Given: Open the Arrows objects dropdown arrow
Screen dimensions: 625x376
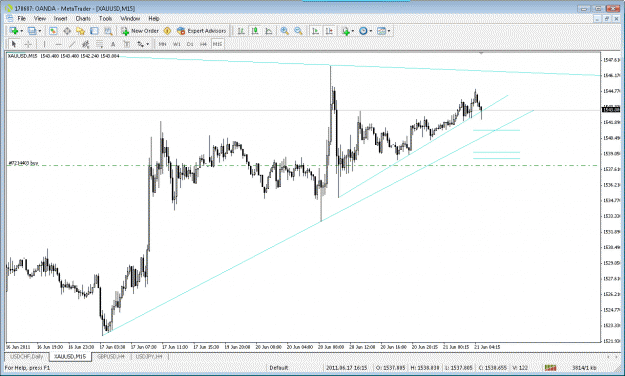Looking at the screenshot, I should point(148,44).
